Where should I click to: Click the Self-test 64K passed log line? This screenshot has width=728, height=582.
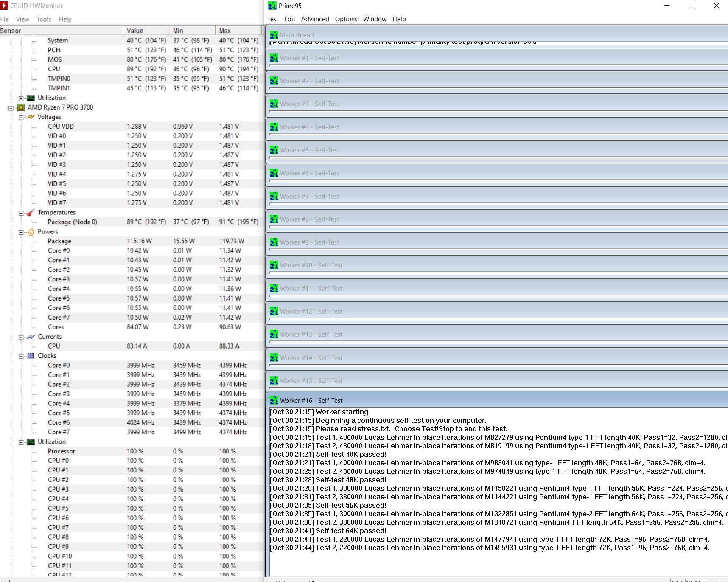pos(328,531)
